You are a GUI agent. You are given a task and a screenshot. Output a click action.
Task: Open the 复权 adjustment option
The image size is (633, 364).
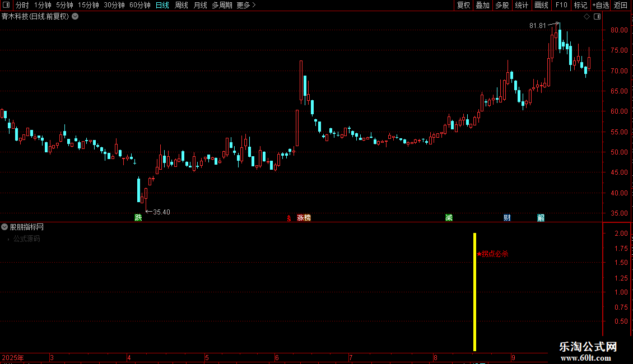click(463, 5)
